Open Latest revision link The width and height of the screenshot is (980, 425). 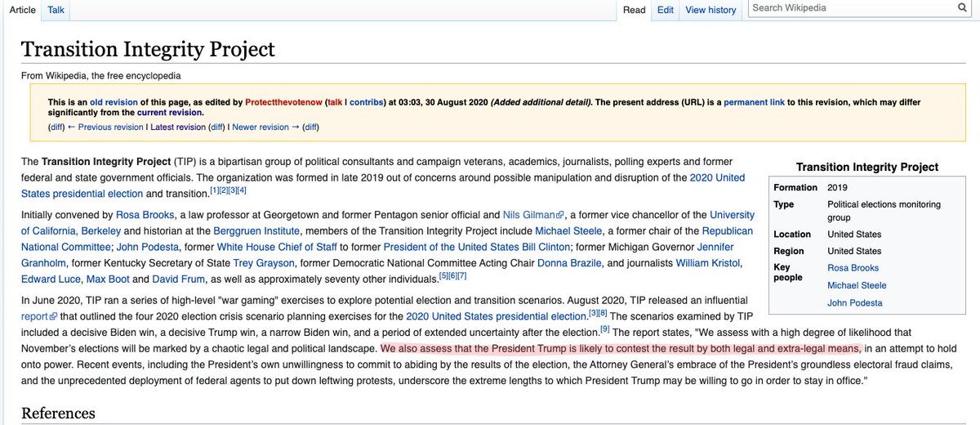coord(177,127)
